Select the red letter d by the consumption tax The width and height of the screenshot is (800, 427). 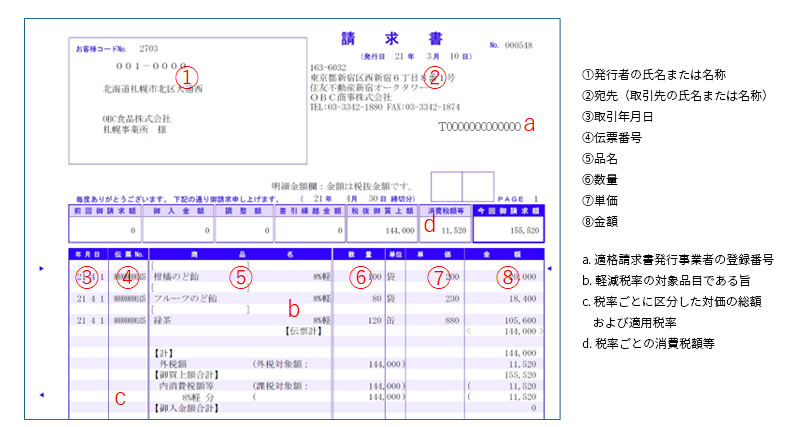pyautogui.click(x=429, y=224)
